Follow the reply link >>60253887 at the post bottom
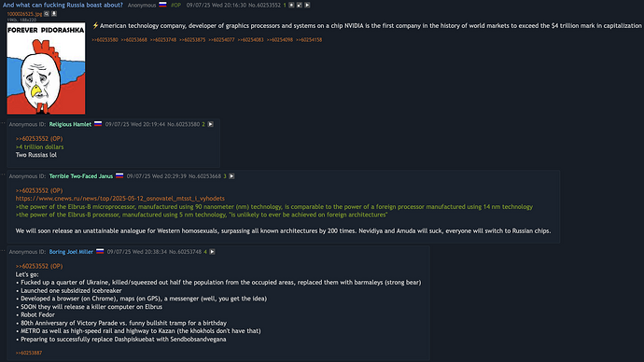The image size is (644, 362). coord(29,353)
